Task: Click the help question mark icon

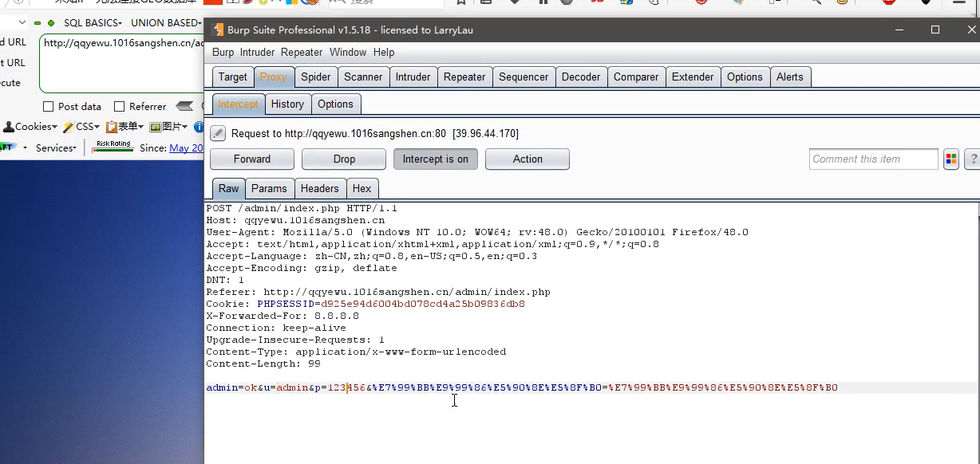Action: pos(973,159)
